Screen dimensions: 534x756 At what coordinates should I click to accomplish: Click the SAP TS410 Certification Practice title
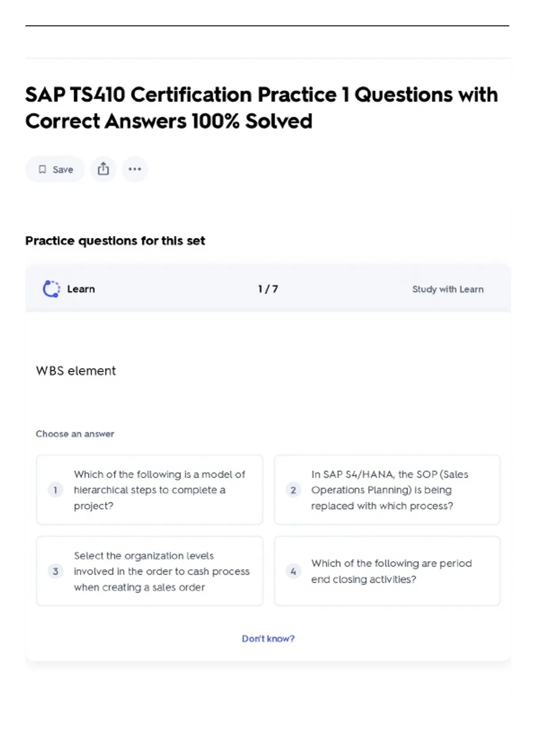[x=261, y=108]
